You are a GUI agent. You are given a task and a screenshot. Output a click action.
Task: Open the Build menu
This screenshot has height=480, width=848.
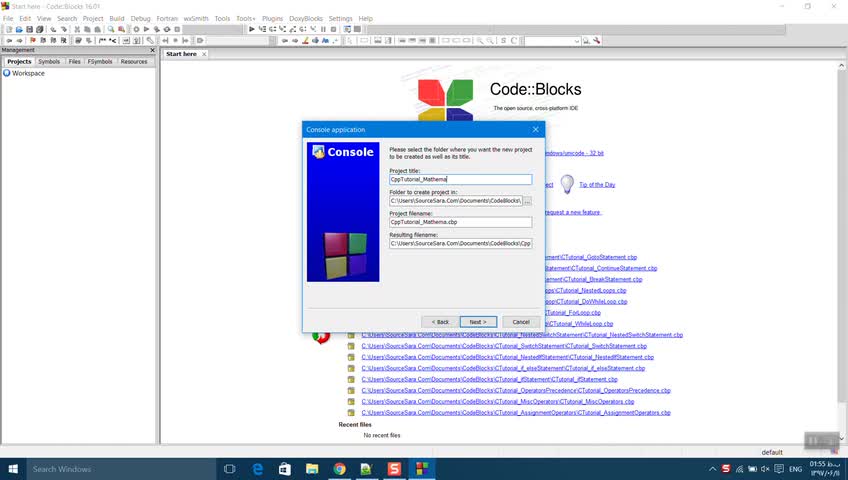tap(117, 18)
